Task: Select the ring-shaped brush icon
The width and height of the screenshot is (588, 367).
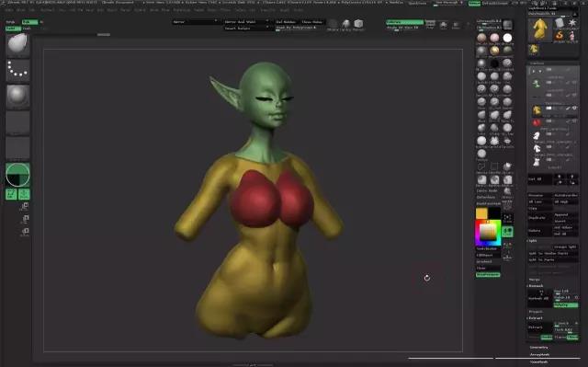Action: coord(507,141)
